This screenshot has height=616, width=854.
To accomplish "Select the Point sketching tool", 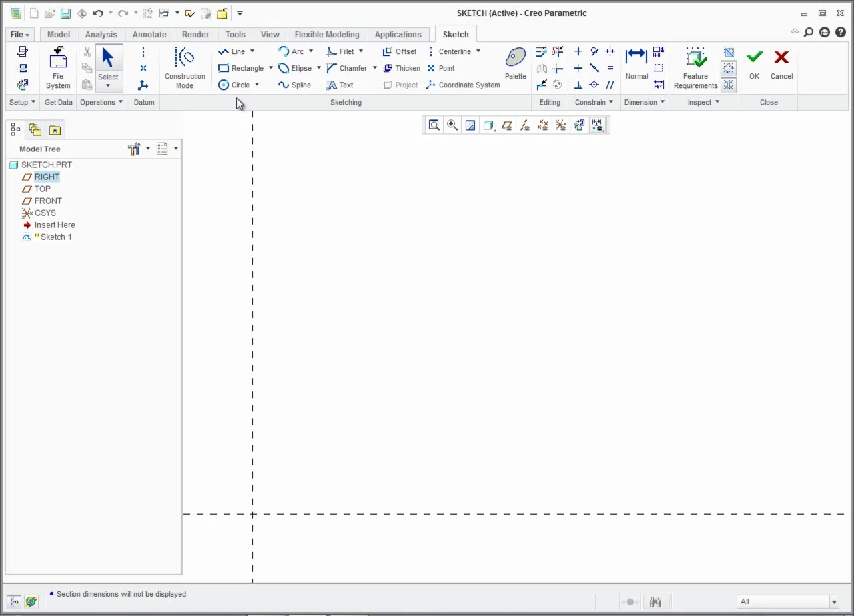I will 440,68.
